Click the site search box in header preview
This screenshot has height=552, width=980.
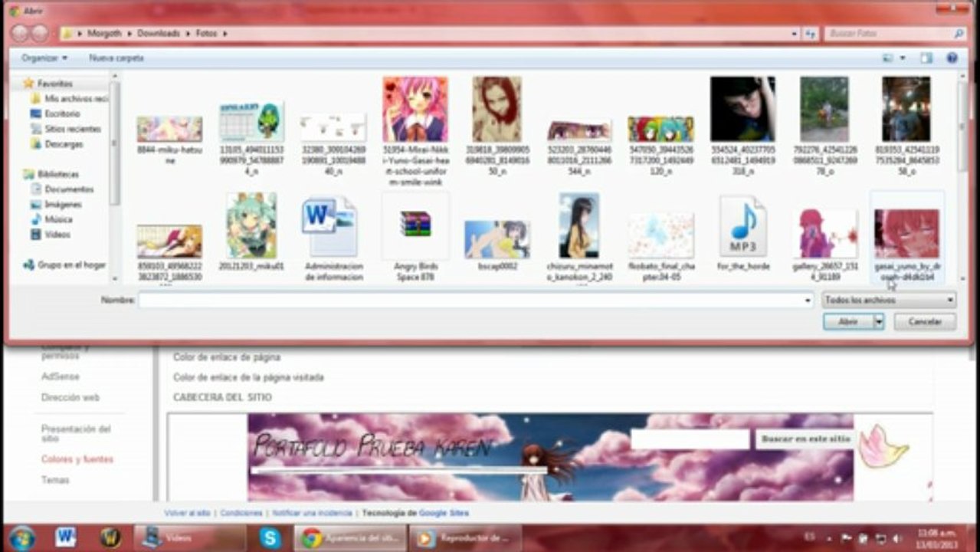coord(690,439)
